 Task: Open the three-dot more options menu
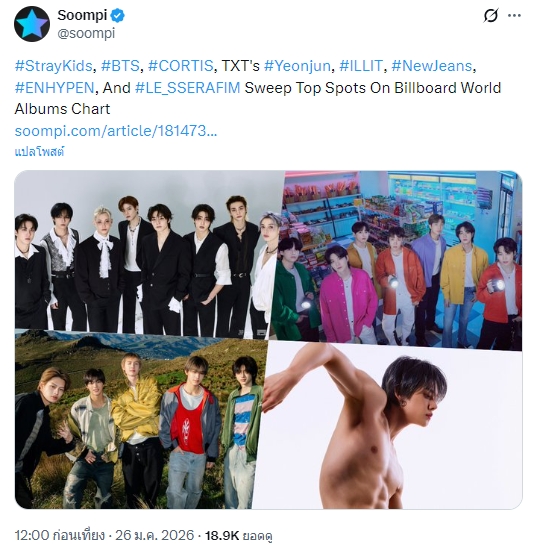point(514,15)
